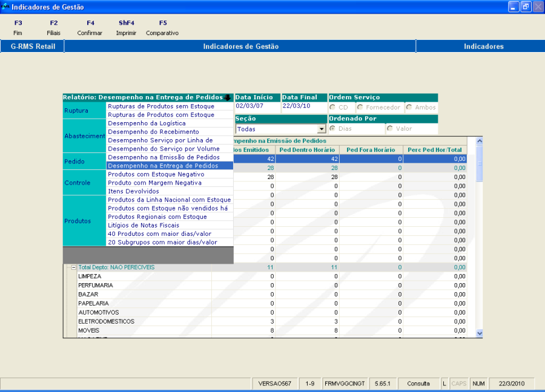Choose the Ambos radio option

click(x=409, y=108)
